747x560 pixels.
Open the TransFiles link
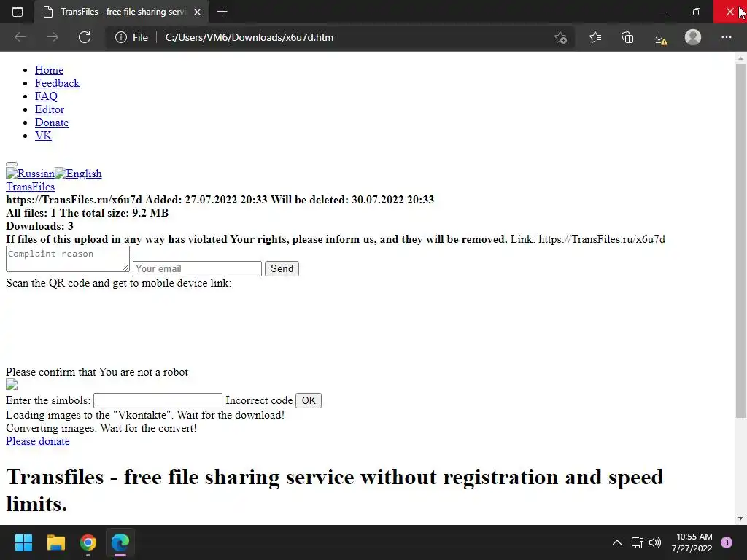point(30,187)
